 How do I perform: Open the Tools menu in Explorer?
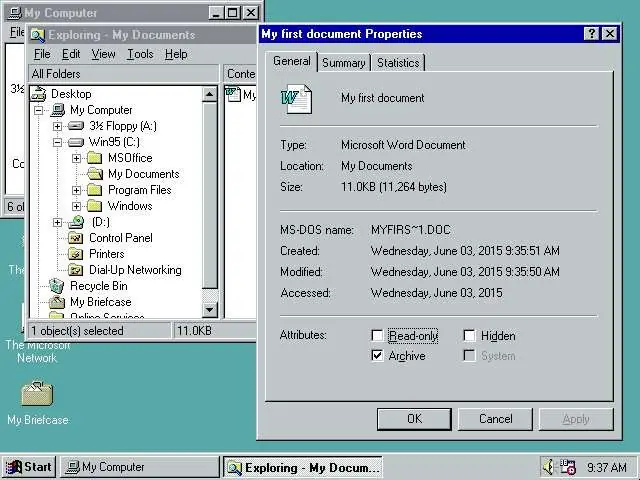(140, 54)
